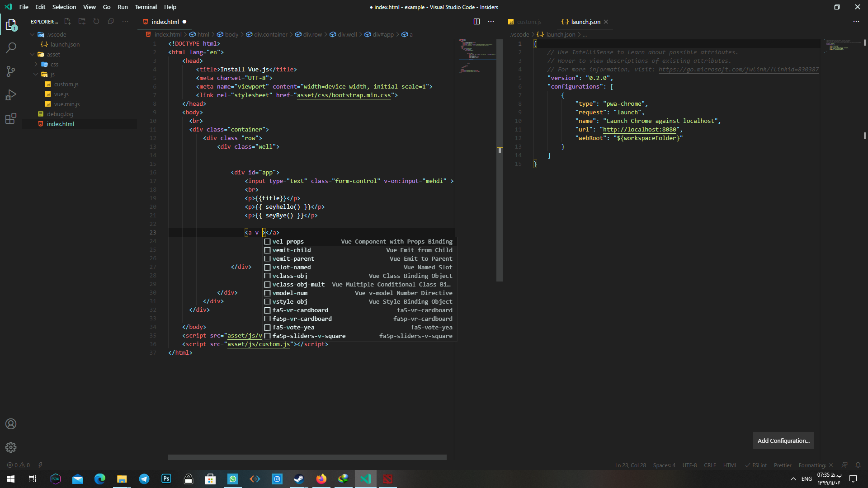Select vemit-child from the IntelliSense suggestions
This screenshot has height=488, width=868.
click(x=292, y=250)
